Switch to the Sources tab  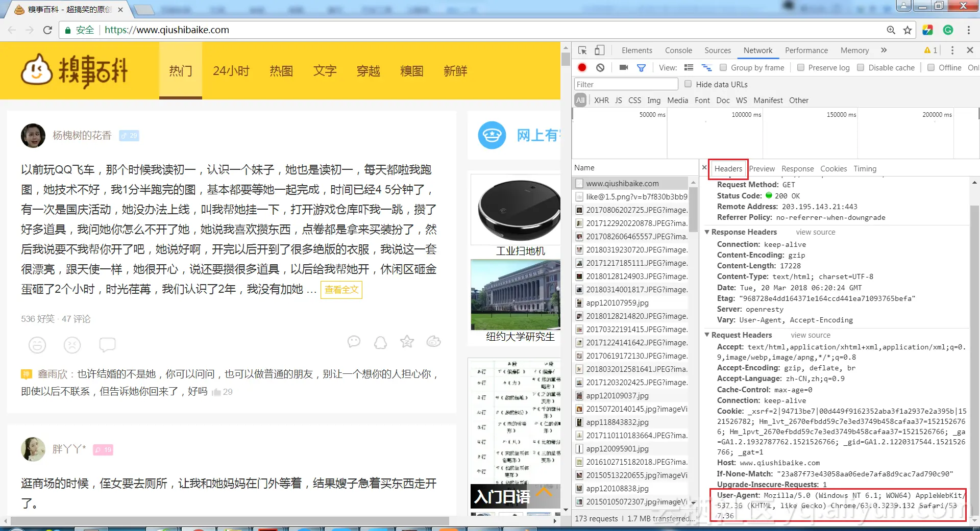tap(718, 50)
